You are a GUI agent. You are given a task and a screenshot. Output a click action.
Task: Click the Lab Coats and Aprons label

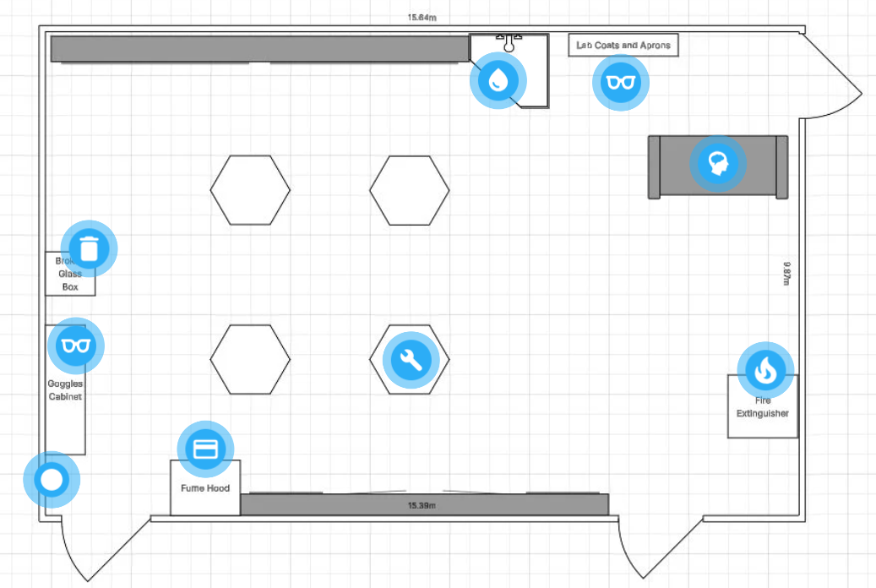[623, 46]
